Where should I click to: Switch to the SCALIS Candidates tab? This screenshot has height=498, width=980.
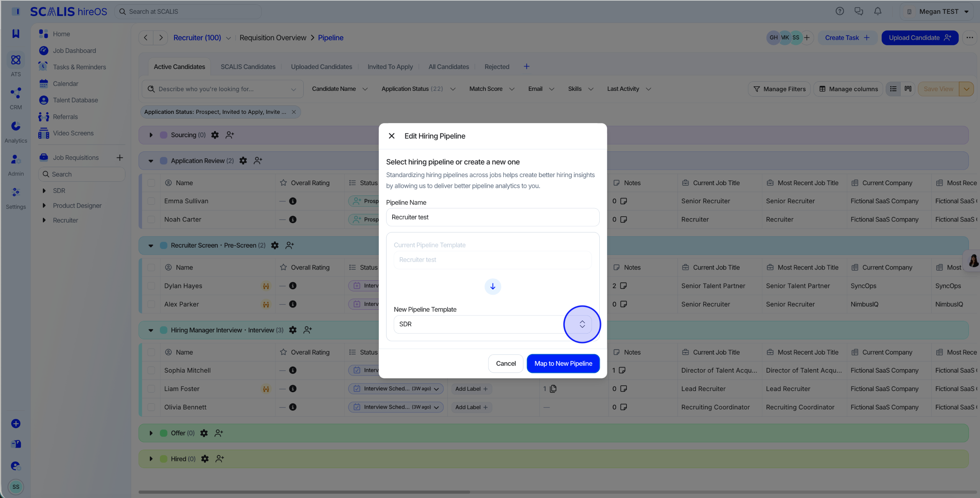coord(248,67)
